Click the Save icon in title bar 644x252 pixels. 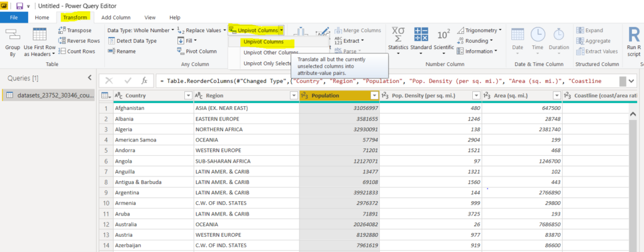(x=19, y=6)
